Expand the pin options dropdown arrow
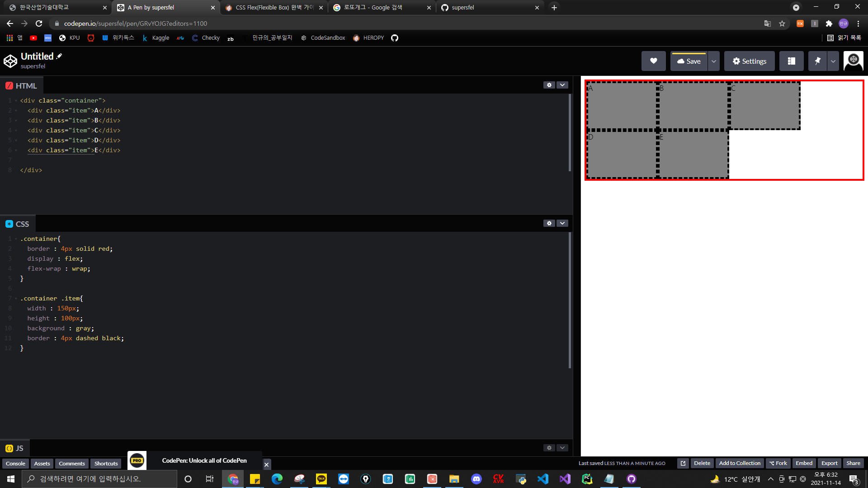868x488 pixels. coord(833,61)
